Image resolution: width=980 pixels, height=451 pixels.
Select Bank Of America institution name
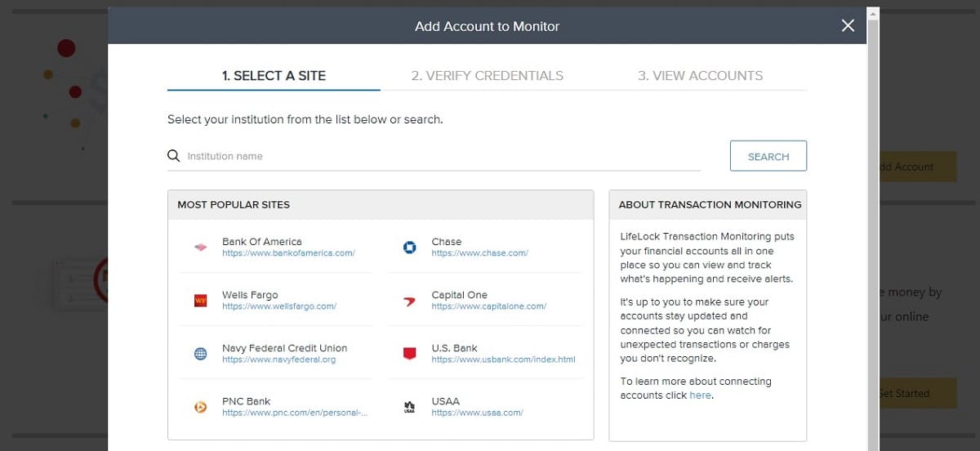point(261,242)
